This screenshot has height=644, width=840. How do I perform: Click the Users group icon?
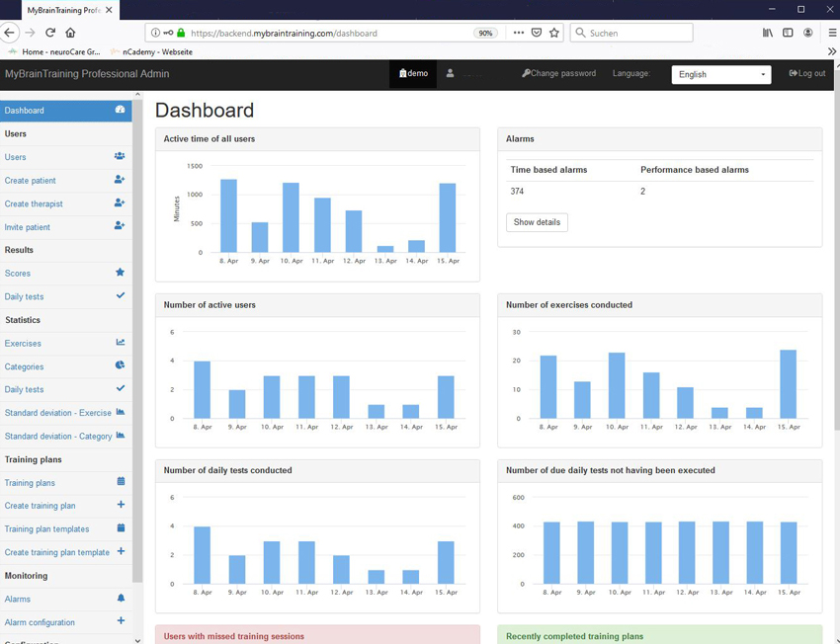120,156
